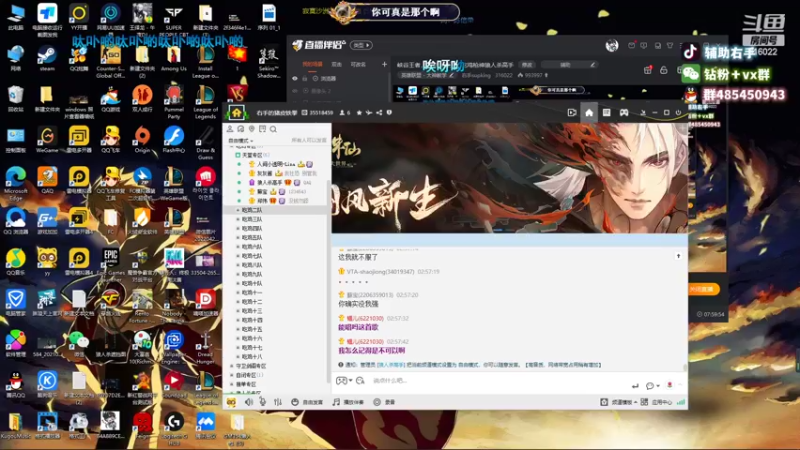Click the shield report icon beside share

[x=389, y=113]
